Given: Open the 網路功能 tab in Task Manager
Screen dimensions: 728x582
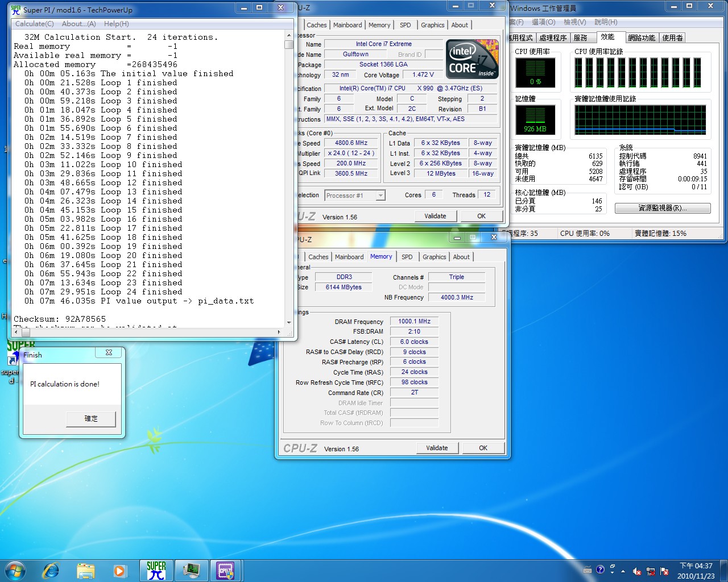Looking at the screenshot, I should (641, 38).
